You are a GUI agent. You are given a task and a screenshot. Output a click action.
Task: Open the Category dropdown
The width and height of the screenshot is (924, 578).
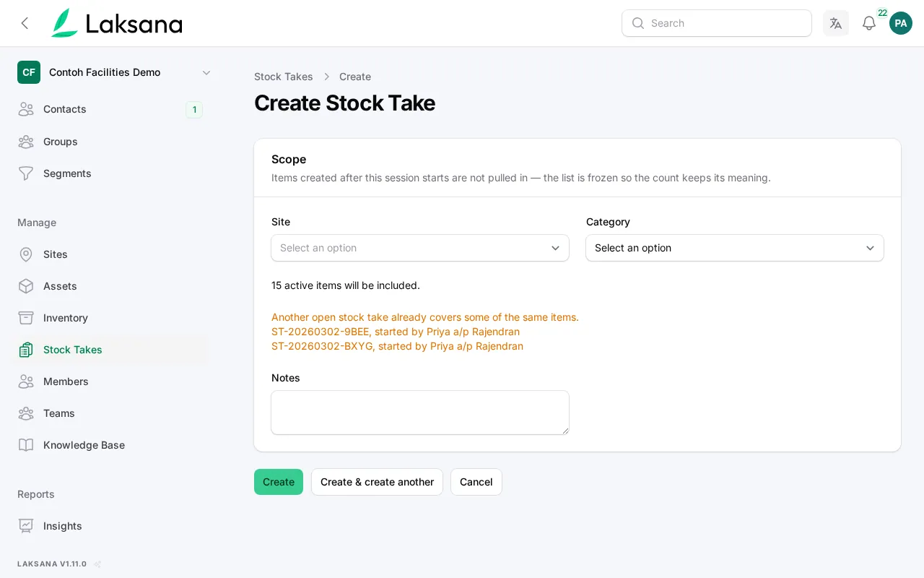pos(735,248)
